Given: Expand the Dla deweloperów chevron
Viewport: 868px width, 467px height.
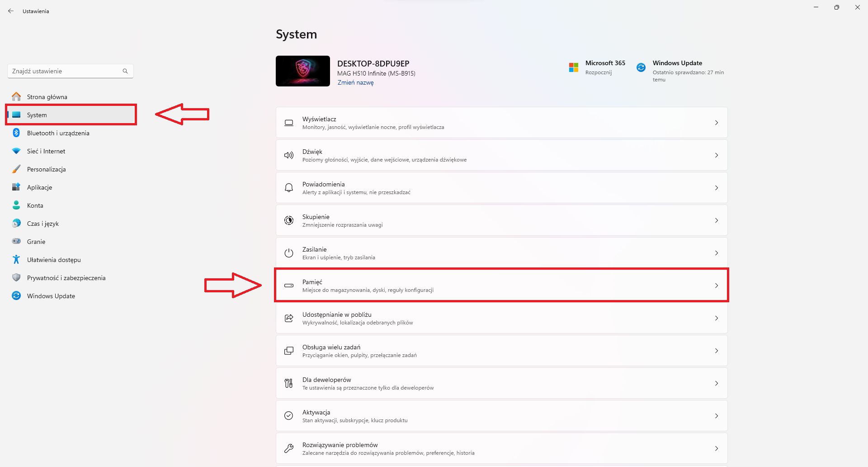Looking at the screenshot, I should (x=717, y=383).
